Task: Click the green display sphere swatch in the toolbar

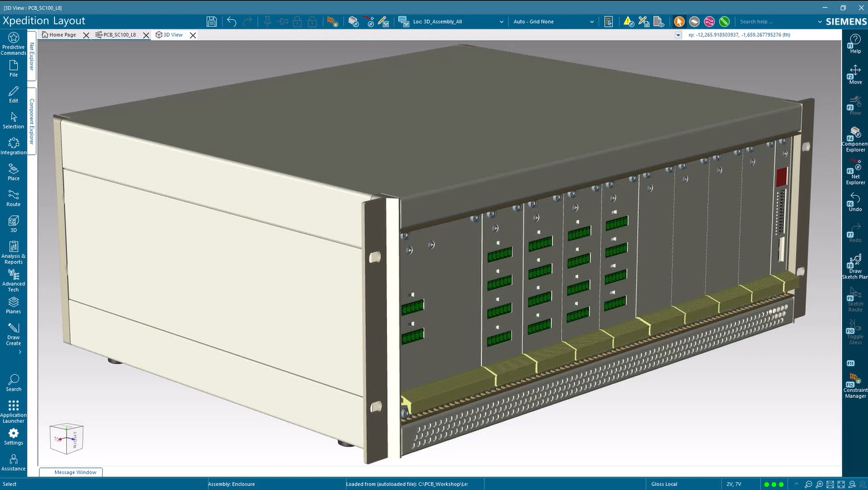Action: tap(724, 21)
